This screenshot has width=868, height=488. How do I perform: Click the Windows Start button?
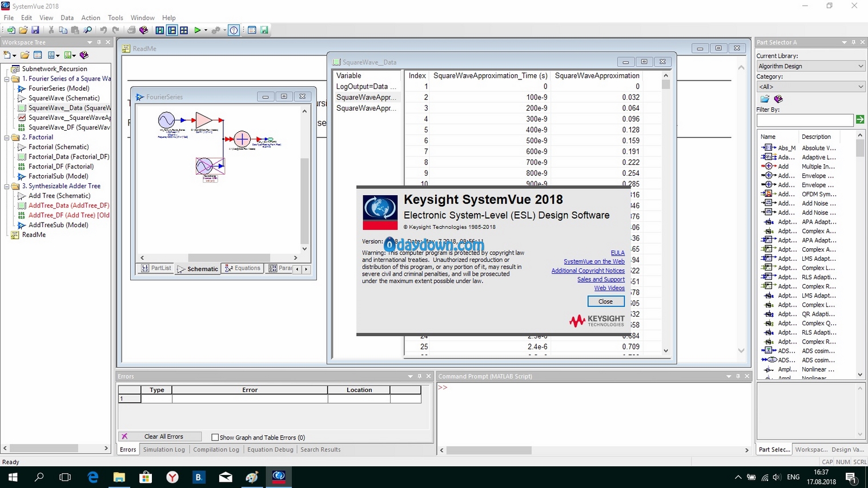13,477
